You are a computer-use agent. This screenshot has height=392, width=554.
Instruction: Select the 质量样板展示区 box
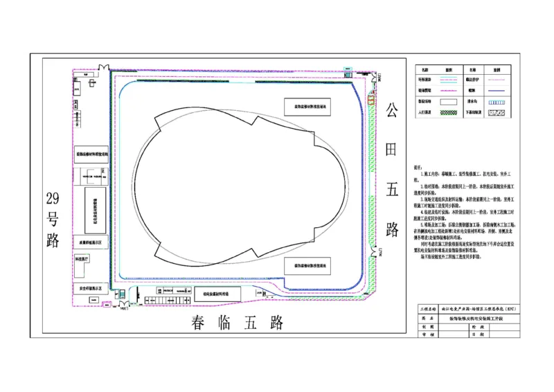pyautogui.click(x=91, y=242)
